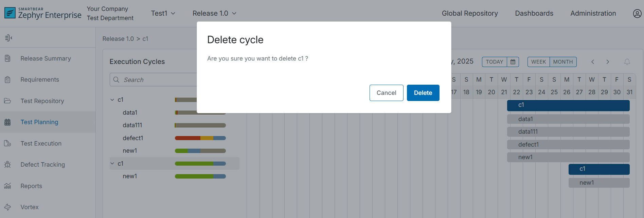The image size is (644, 218).
Task: Cancel the delete cycle dialog
Action: (386, 93)
